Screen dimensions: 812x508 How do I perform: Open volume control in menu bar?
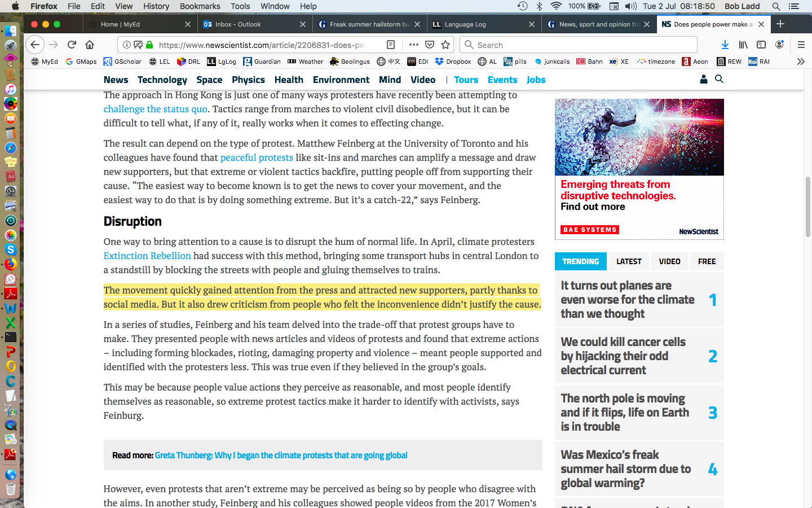pyautogui.click(x=631, y=6)
